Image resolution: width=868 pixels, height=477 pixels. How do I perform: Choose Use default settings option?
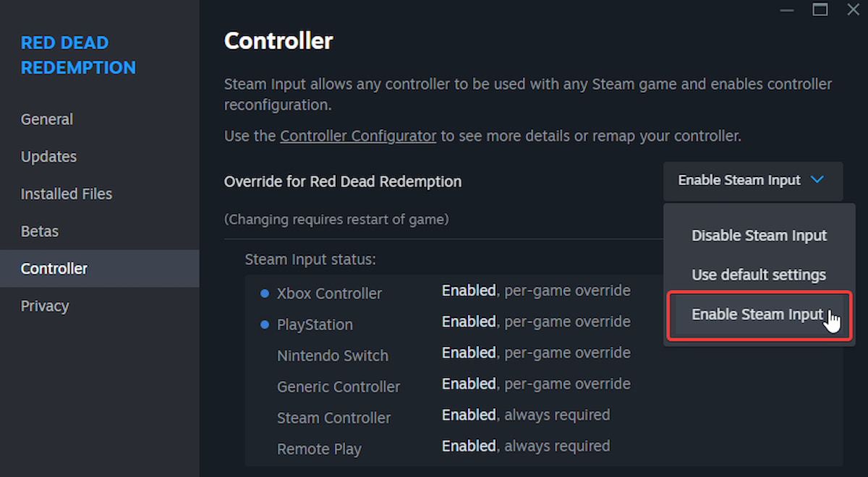pyautogui.click(x=758, y=275)
